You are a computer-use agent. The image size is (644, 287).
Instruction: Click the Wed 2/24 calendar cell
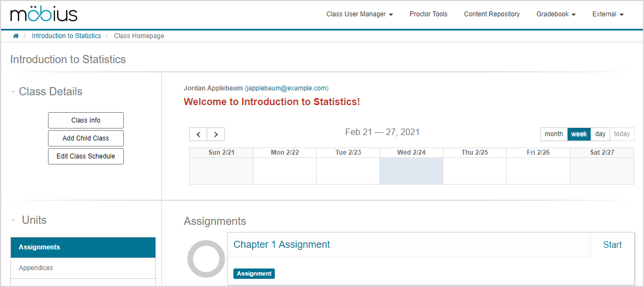(411, 171)
